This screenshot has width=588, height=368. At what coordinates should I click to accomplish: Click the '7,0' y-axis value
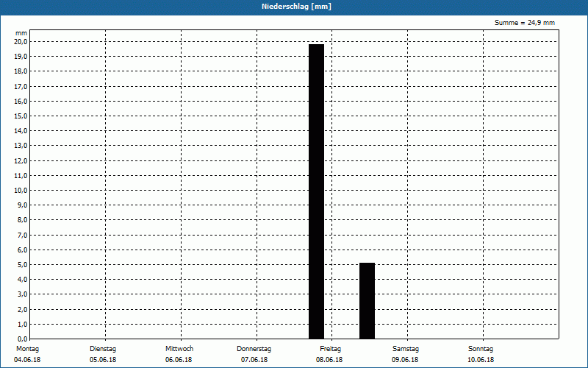point(22,235)
